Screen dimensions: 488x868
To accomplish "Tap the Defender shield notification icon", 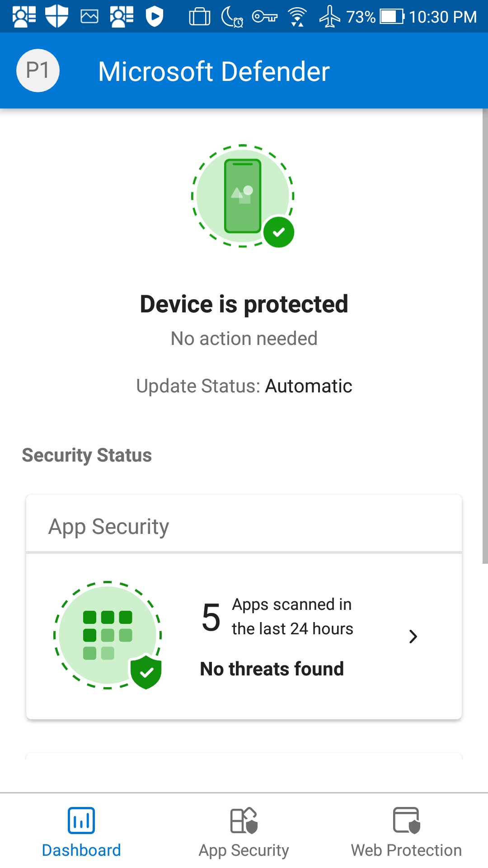I will point(56,16).
